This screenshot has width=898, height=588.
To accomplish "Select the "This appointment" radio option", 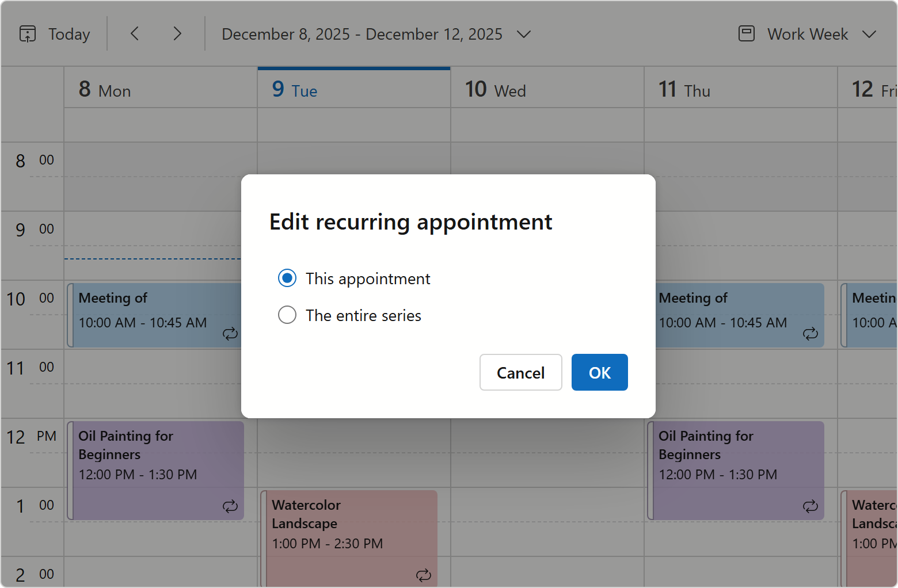I will (x=287, y=278).
